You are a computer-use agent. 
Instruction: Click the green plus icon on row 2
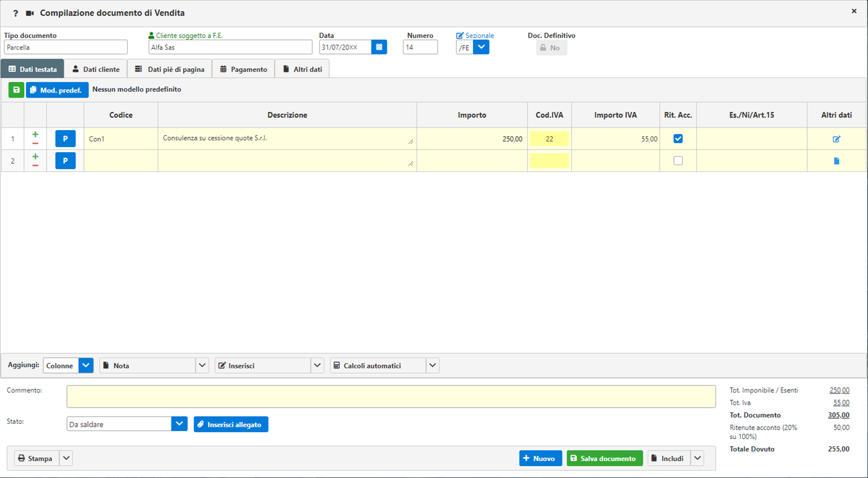(35, 157)
